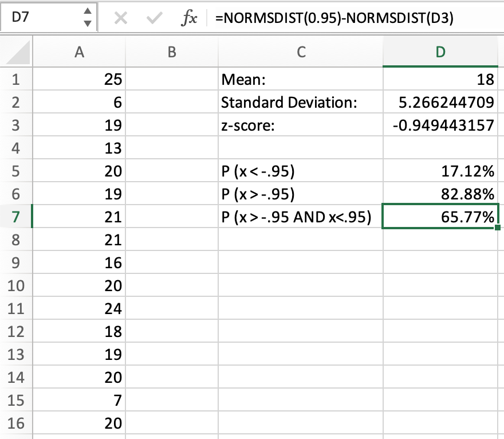Select column C header
This screenshot has height=439, width=504.
pyautogui.click(x=300, y=52)
